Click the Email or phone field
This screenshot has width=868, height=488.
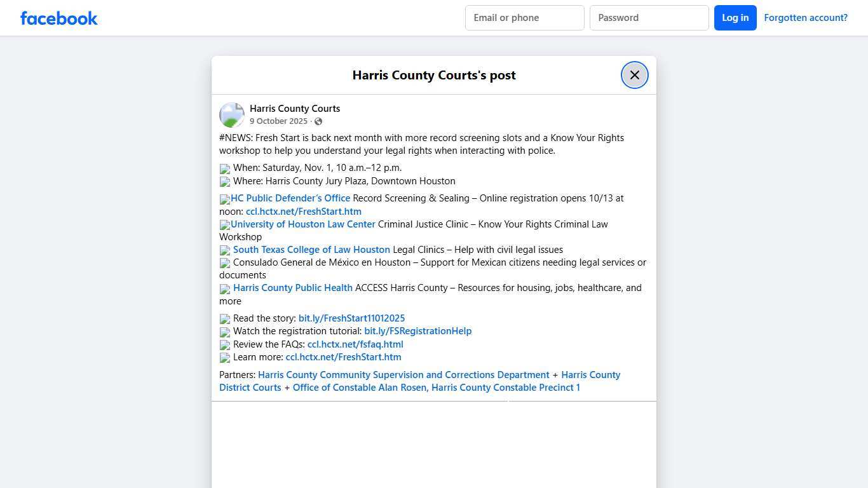(524, 17)
